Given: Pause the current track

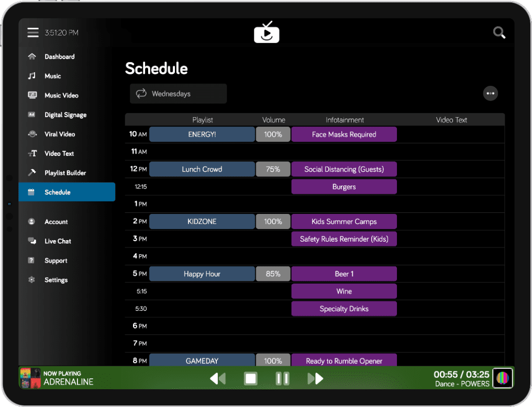Looking at the screenshot, I should point(282,378).
